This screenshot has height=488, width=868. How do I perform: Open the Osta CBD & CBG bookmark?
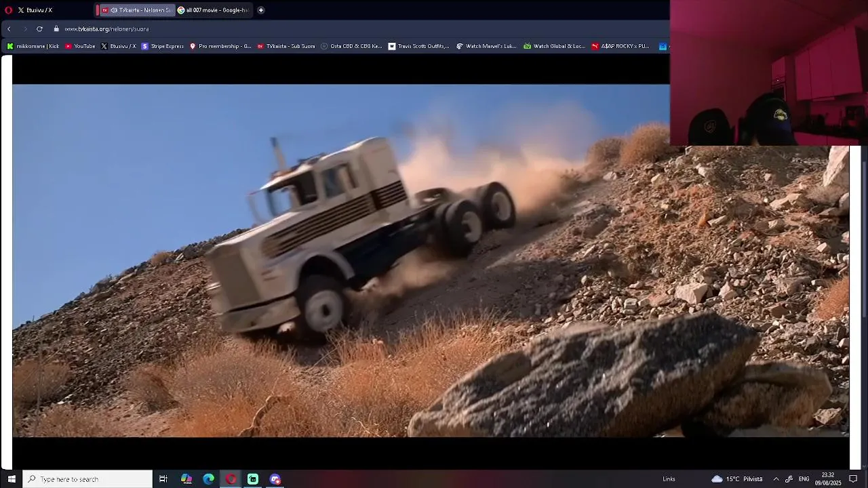tap(351, 46)
